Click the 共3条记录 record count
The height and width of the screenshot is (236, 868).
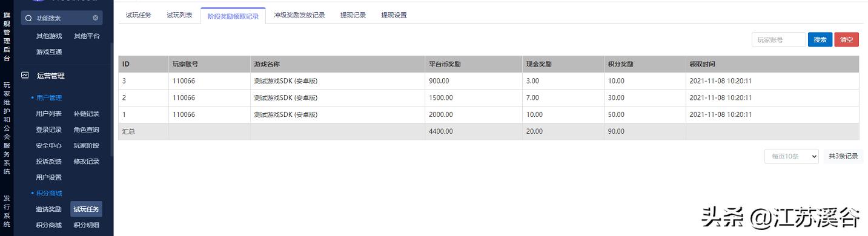click(x=843, y=156)
